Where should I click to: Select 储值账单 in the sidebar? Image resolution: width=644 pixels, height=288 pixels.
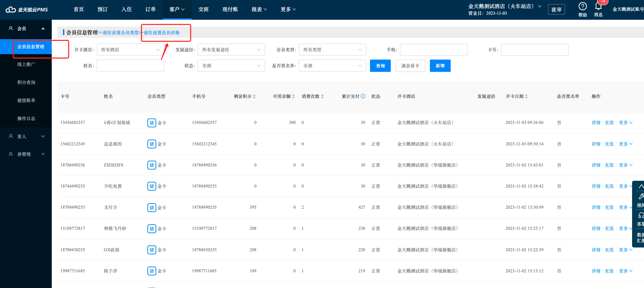click(26, 100)
